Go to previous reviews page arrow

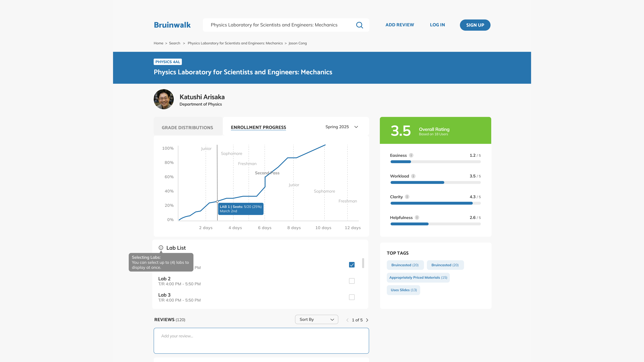(x=347, y=320)
